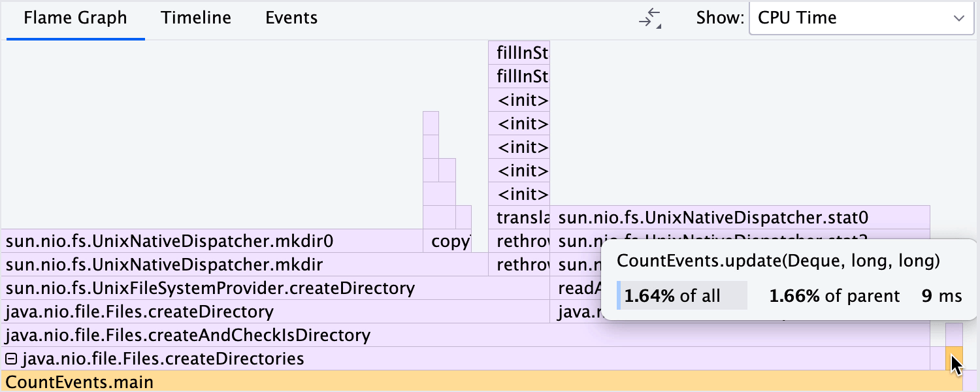
Task: Open the Events tab
Action: click(291, 18)
